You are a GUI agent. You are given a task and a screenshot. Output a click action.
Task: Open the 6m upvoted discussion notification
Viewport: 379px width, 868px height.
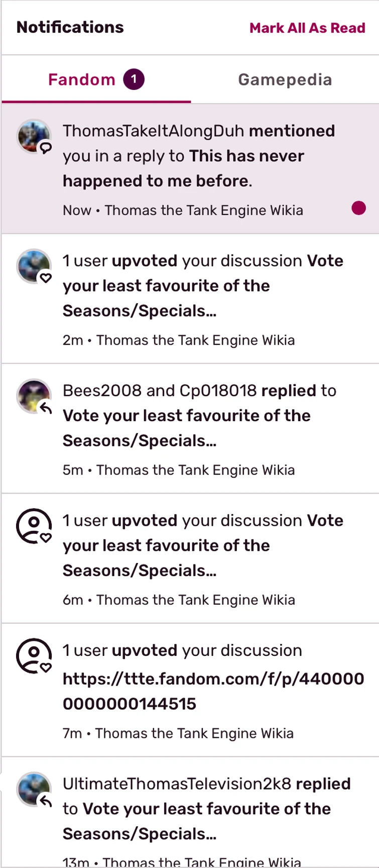(203, 545)
